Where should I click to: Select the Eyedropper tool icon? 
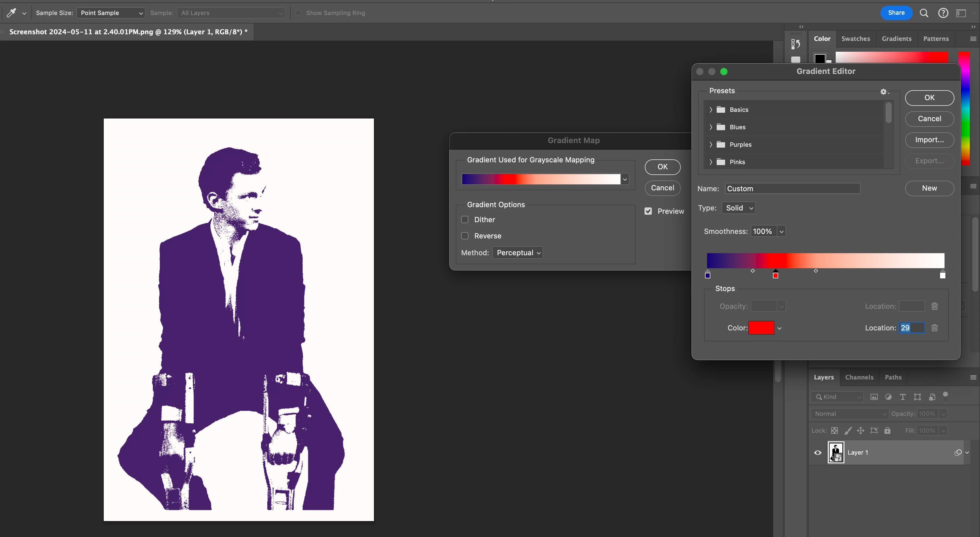tap(11, 13)
